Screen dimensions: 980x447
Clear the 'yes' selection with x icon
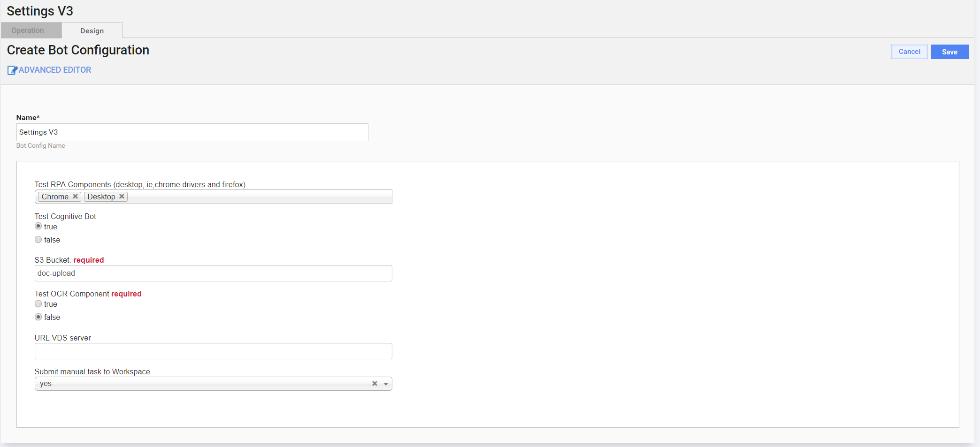point(375,384)
